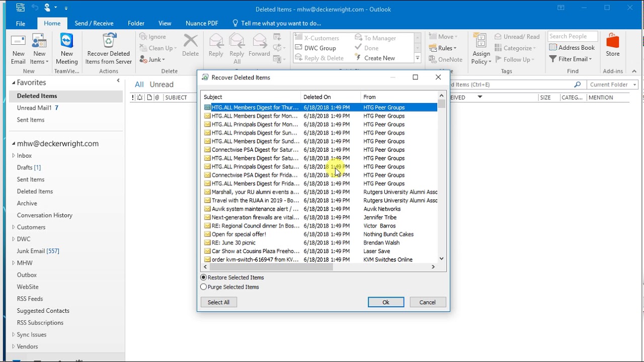Open the Junk dropdown

[x=152, y=59]
